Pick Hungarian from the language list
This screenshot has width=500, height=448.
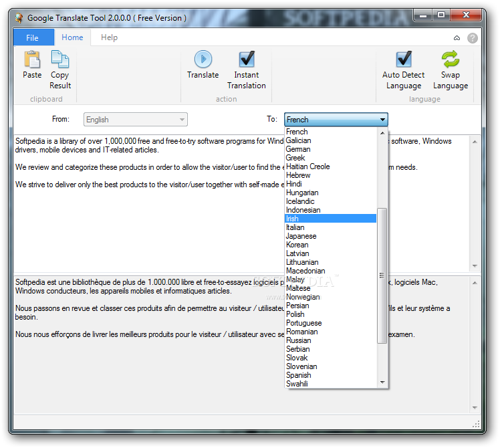pyautogui.click(x=330, y=193)
